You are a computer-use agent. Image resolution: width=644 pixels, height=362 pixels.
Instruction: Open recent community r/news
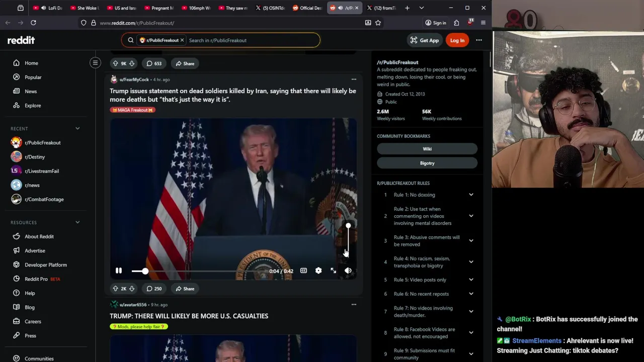click(x=32, y=185)
